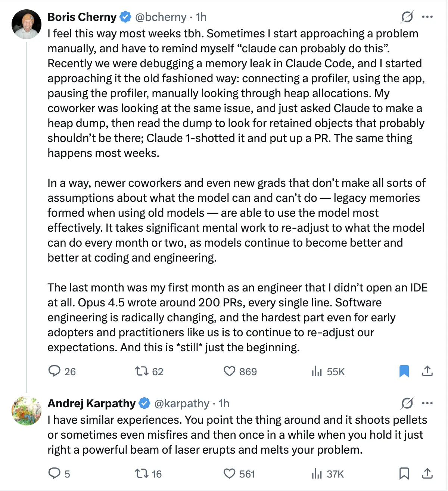The width and height of the screenshot is (448, 491).
Task: Open the reply icon on Boris Cherny's tweet
Action: [55, 371]
